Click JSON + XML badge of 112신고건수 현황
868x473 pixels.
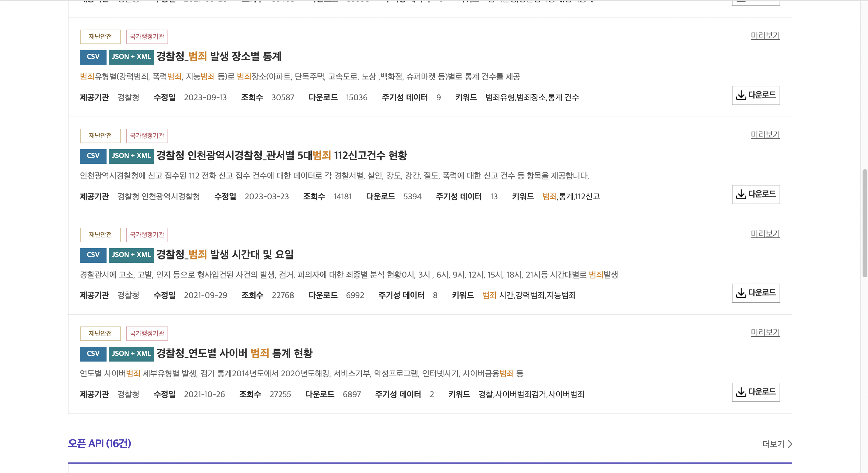[x=131, y=156]
